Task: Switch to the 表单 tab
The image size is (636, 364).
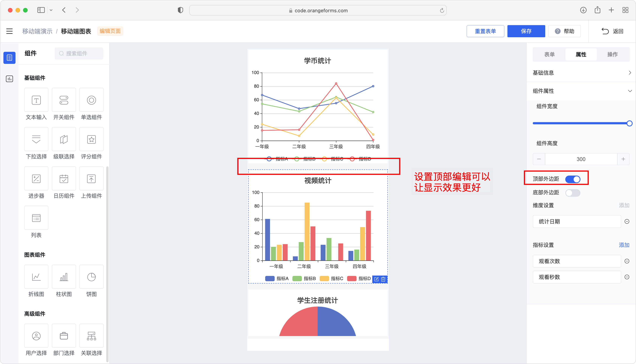Action: 549,54
